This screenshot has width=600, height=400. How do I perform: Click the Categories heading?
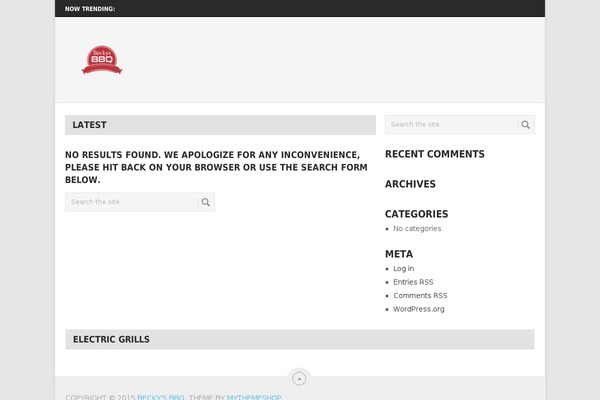[416, 214]
